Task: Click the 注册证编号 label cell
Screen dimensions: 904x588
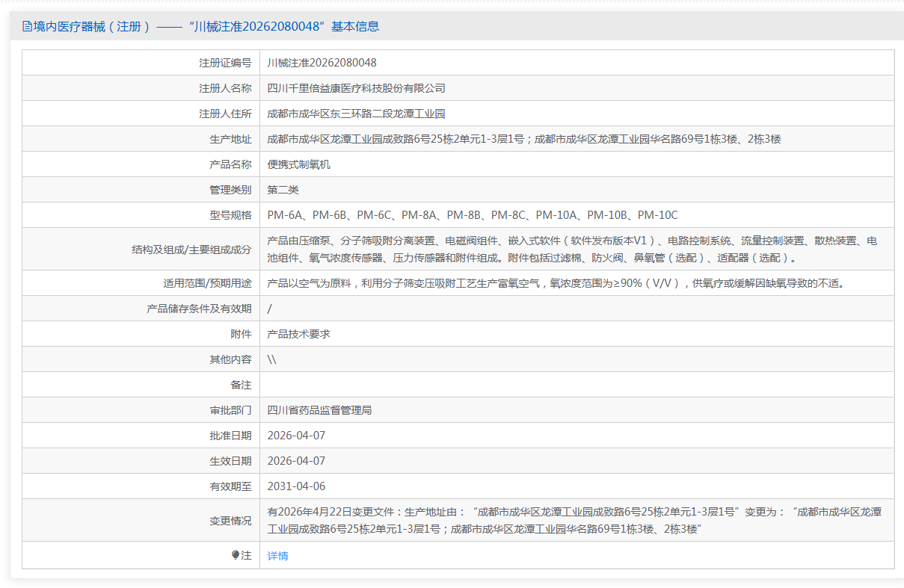Action: 141,63
